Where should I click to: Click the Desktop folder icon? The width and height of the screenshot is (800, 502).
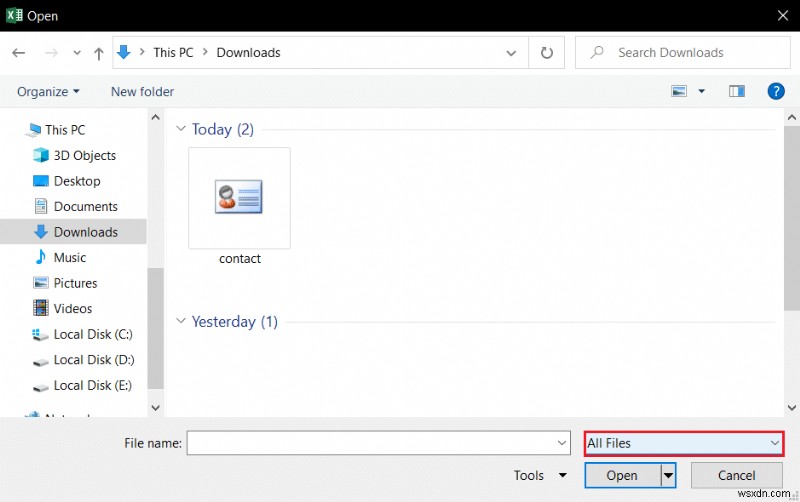tap(41, 181)
